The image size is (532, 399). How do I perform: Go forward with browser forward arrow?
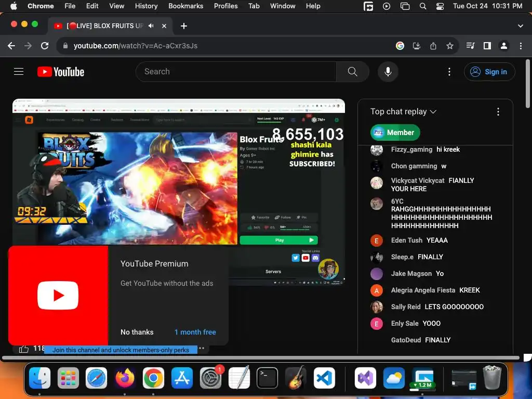tap(28, 46)
